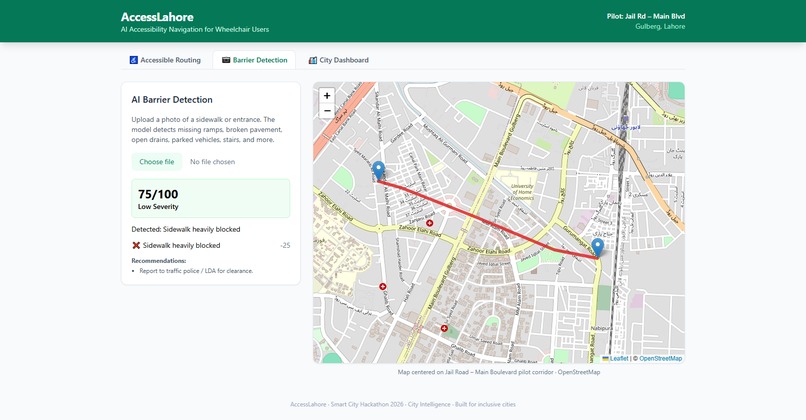Screen dimensions: 806x420
Task: Click the 'No file chosen' label
Action: (212, 161)
